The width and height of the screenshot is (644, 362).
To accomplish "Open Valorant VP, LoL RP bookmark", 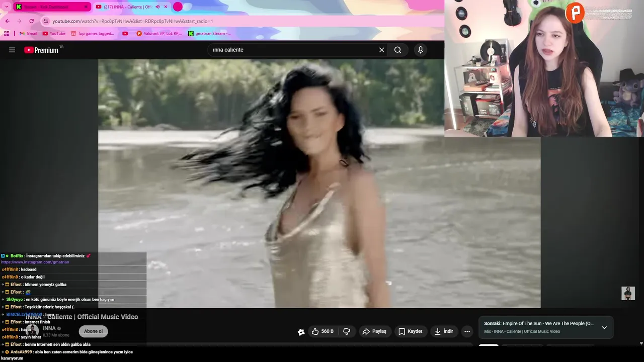I will (x=159, y=34).
